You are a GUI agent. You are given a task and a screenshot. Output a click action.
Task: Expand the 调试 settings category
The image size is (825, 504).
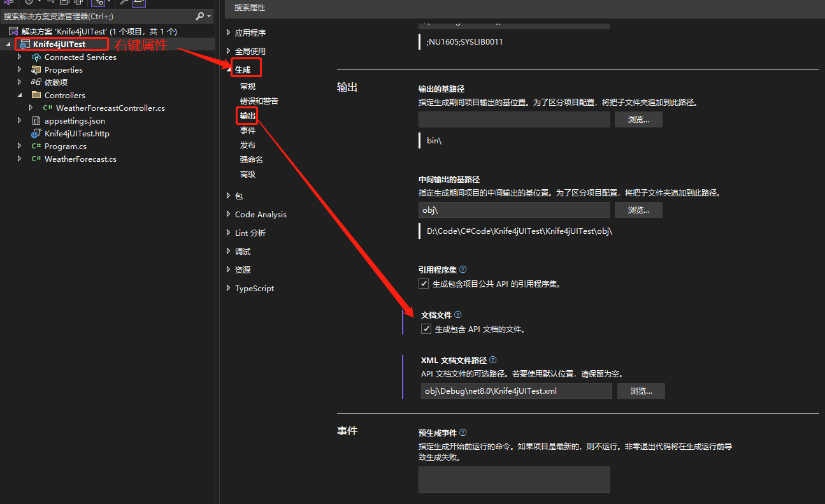(x=229, y=252)
